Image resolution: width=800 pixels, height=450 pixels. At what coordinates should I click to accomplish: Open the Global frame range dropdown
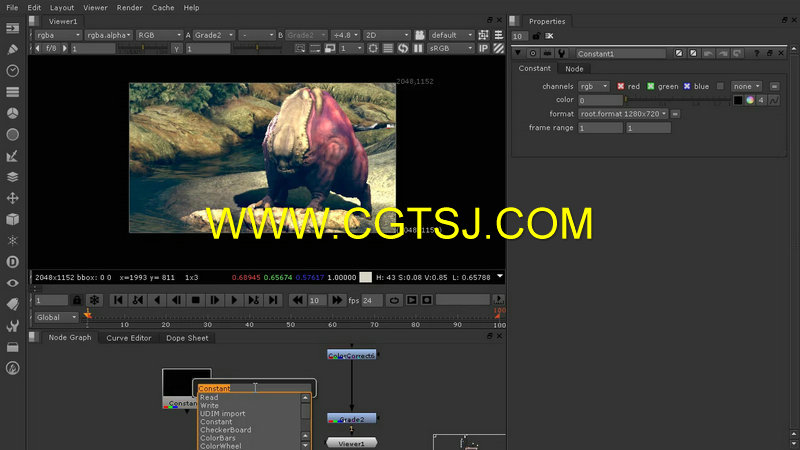pyautogui.click(x=56, y=317)
